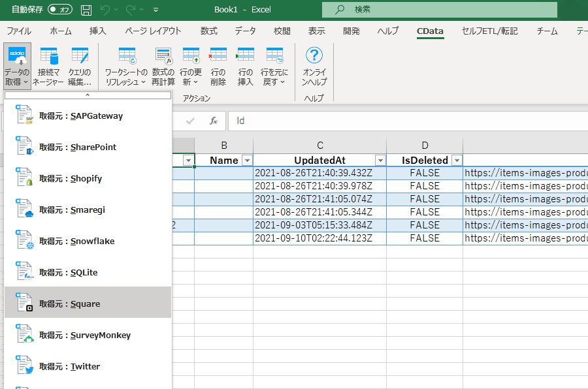
Task: Open the ホーム tab
Action: point(61,31)
